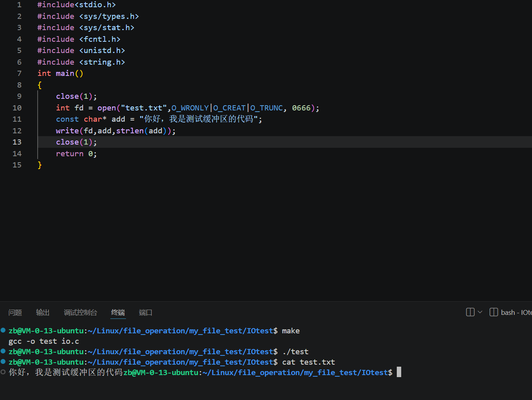Split the terminal with the split icon
Screen dimensions: 532x400
click(470, 312)
